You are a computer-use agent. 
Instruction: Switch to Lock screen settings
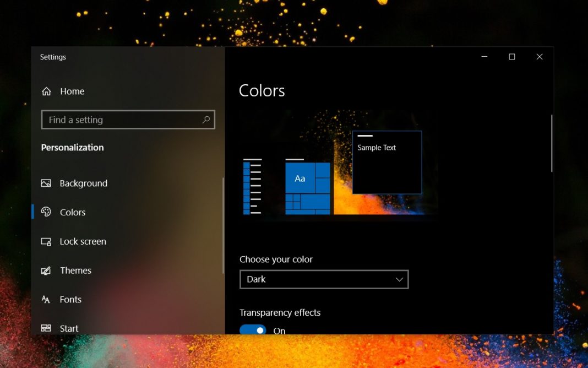[83, 241]
